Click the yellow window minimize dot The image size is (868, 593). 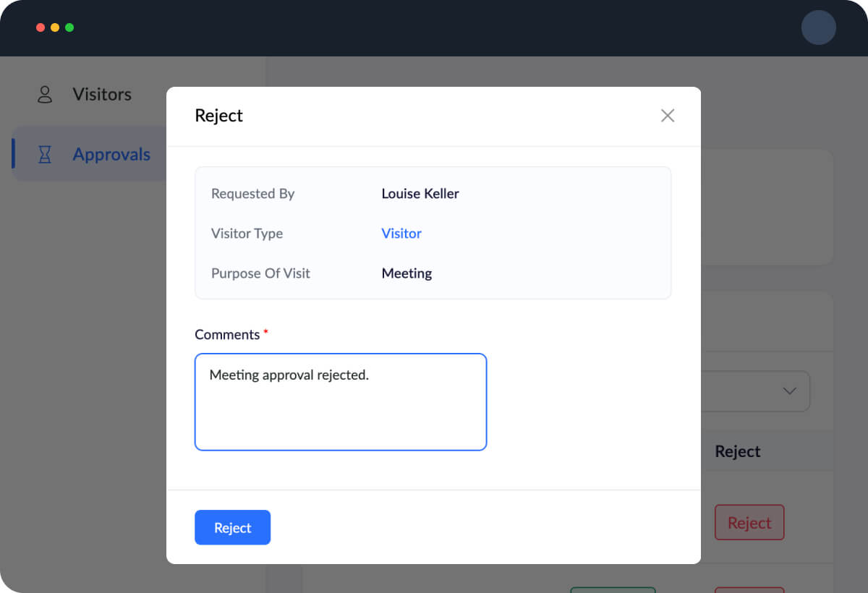click(x=55, y=27)
